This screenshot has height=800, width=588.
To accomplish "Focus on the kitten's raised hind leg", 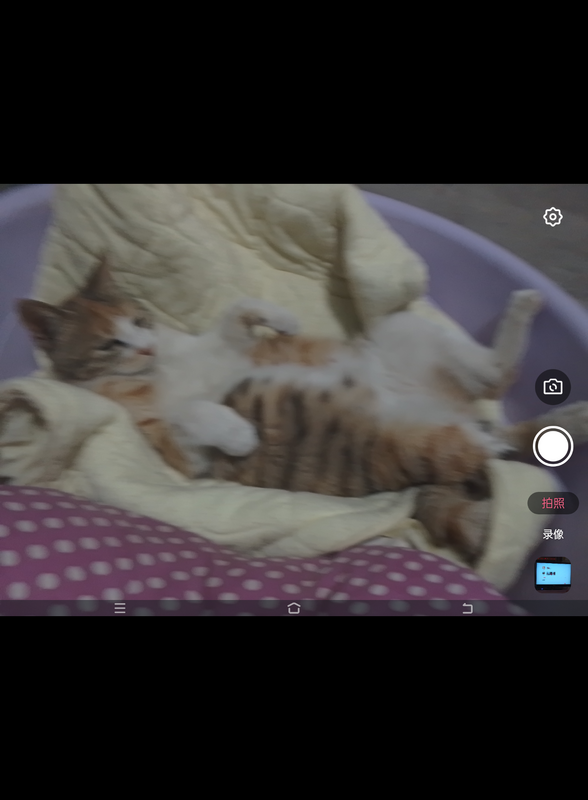I will [x=516, y=327].
